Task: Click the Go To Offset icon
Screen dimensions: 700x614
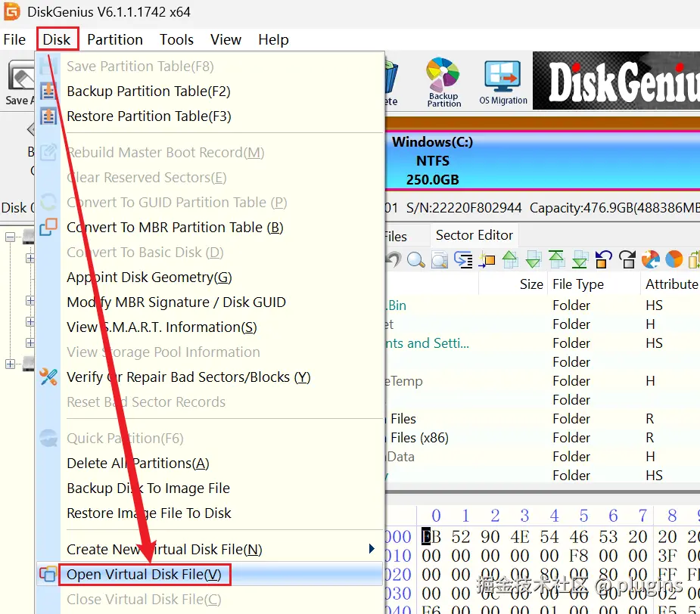Action: tap(463, 259)
